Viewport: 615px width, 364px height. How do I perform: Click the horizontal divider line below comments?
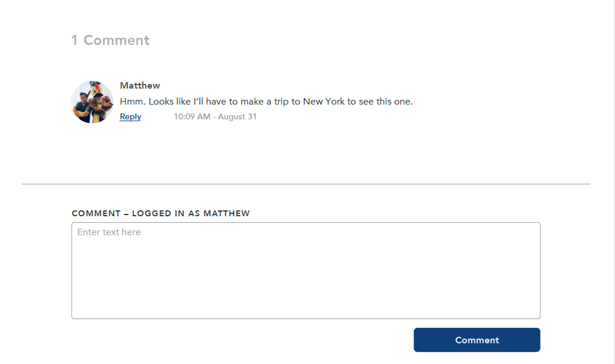(306, 184)
